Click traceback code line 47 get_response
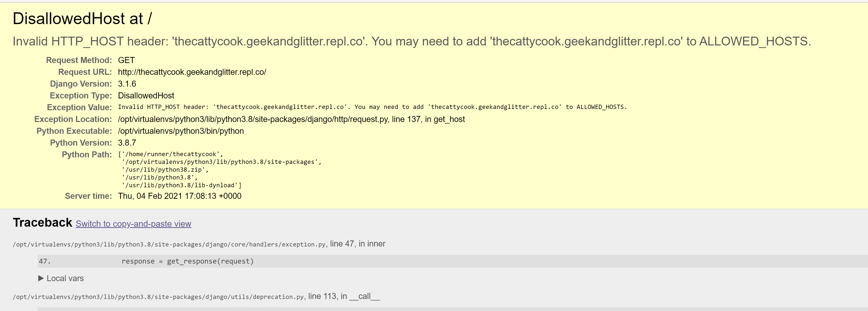The height and width of the screenshot is (311, 868). click(x=187, y=261)
